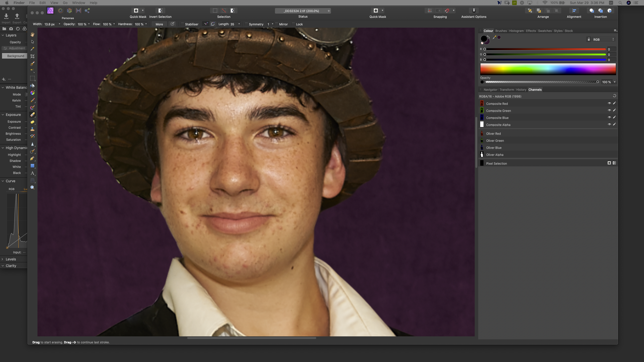Activate the Zoom tool
The image size is (644, 362).
pyautogui.click(x=32, y=187)
